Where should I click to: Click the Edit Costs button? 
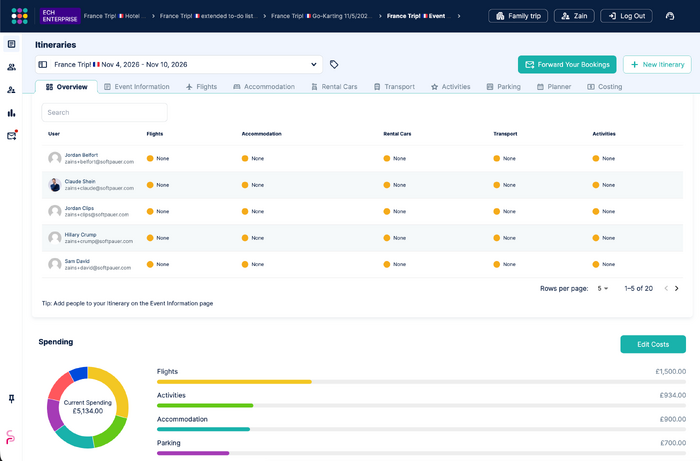coord(653,344)
